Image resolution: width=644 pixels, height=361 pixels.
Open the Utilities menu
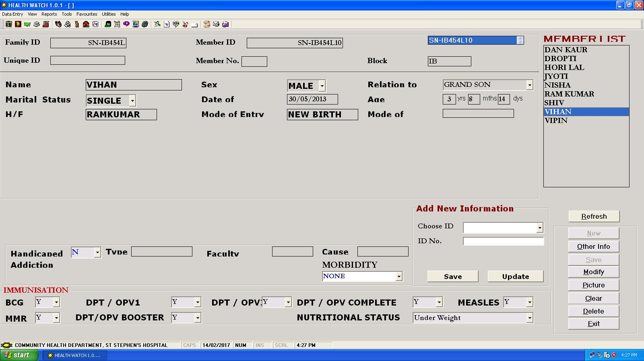(x=109, y=14)
